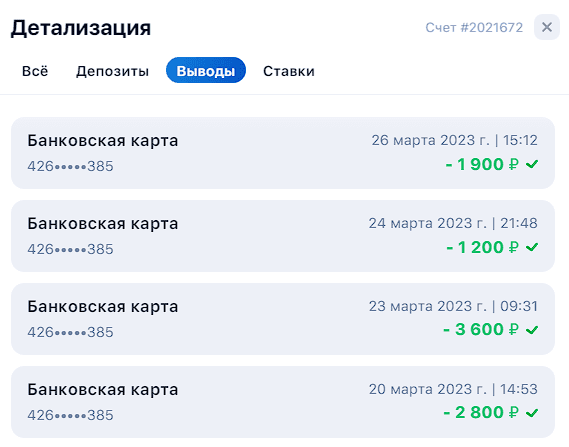
Task: Click the Детализация heading
Action: click(x=81, y=28)
